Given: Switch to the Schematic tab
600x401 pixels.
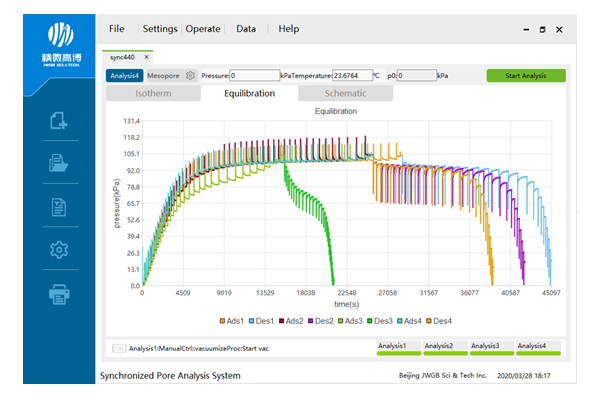Looking at the screenshot, I should 345,94.
